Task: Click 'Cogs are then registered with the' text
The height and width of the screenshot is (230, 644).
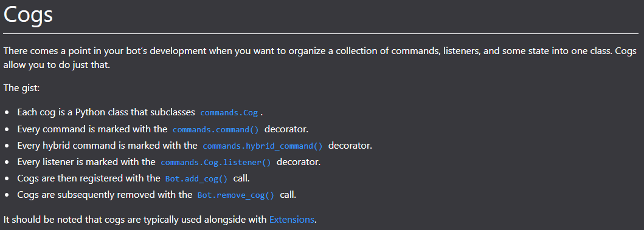Action: (x=89, y=178)
